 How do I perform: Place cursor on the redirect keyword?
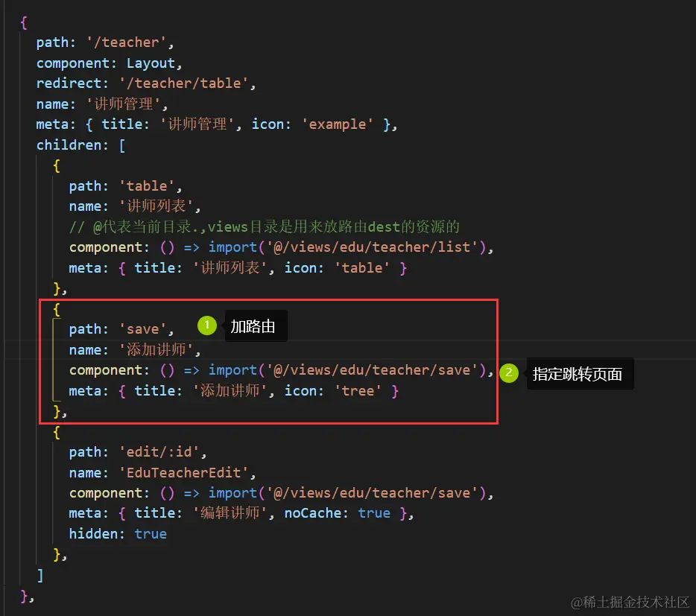click(x=69, y=83)
